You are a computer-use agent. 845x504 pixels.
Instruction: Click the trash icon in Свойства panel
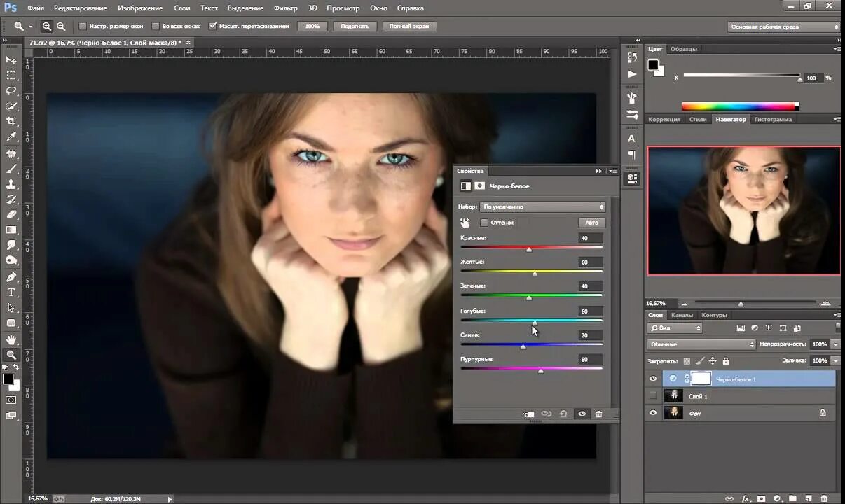click(x=598, y=414)
